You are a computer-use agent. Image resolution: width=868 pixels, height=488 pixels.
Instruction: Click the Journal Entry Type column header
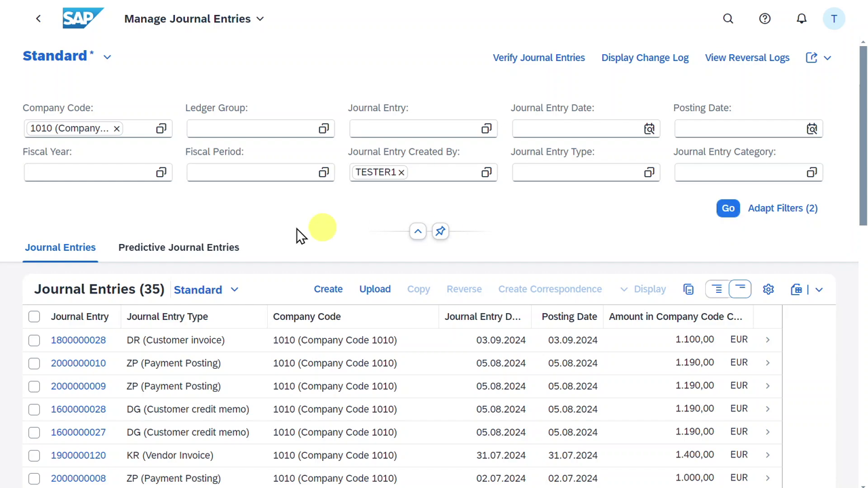point(194,317)
